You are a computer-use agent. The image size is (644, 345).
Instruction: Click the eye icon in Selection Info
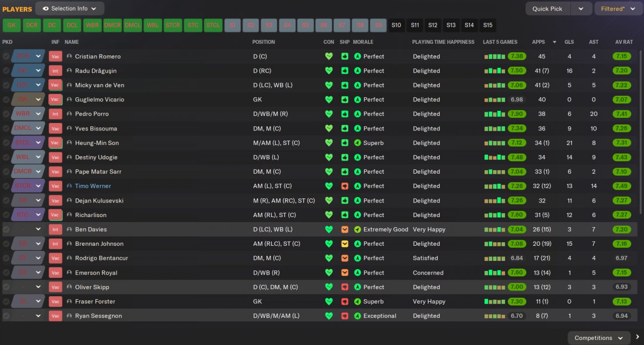tap(46, 9)
